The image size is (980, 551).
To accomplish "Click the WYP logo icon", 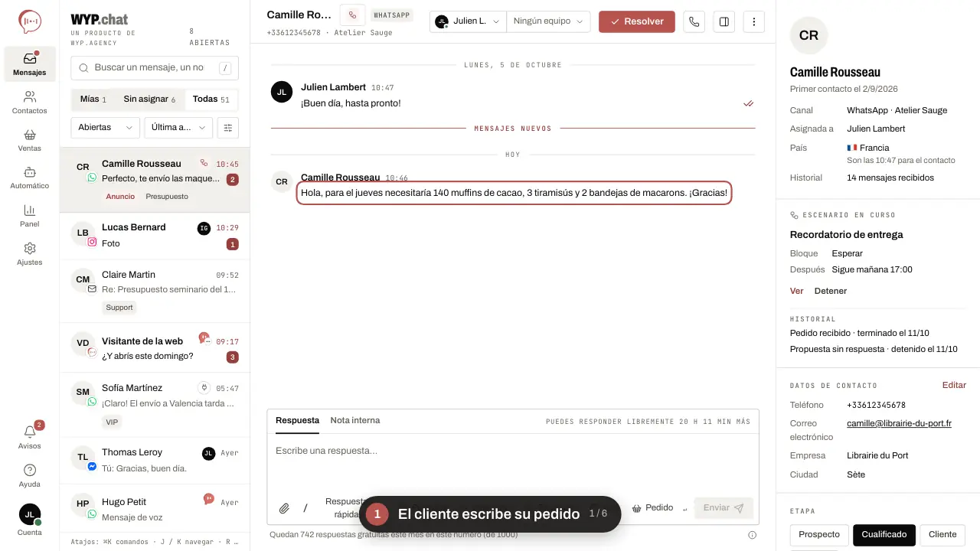I will [30, 21].
